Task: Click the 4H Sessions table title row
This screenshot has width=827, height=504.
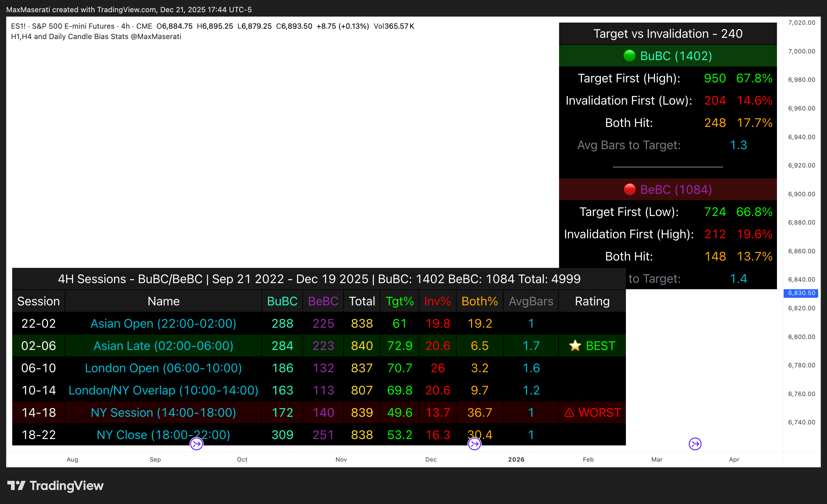Action: pyautogui.click(x=319, y=279)
